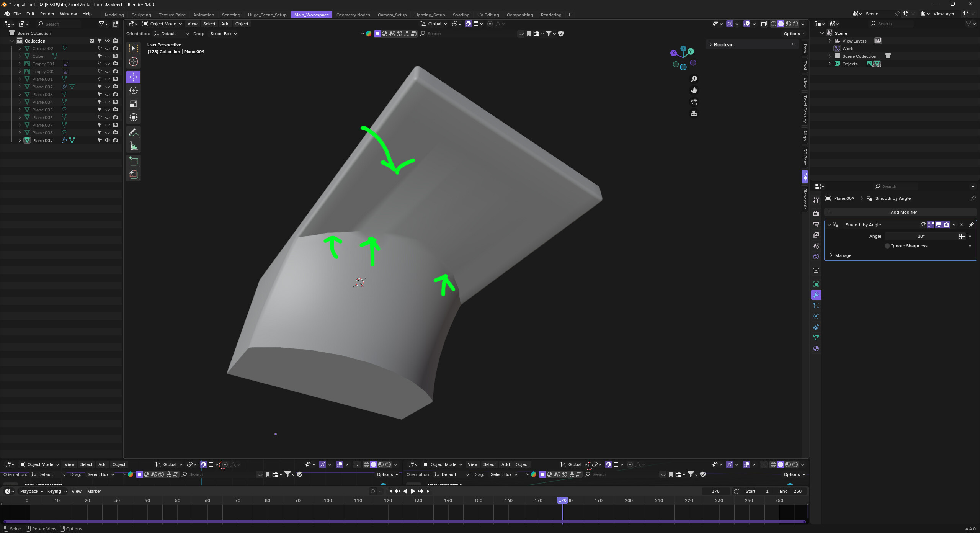Viewport: 980px width, 533px height.
Task: Click the pan view hand icon
Action: pyautogui.click(x=694, y=90)
